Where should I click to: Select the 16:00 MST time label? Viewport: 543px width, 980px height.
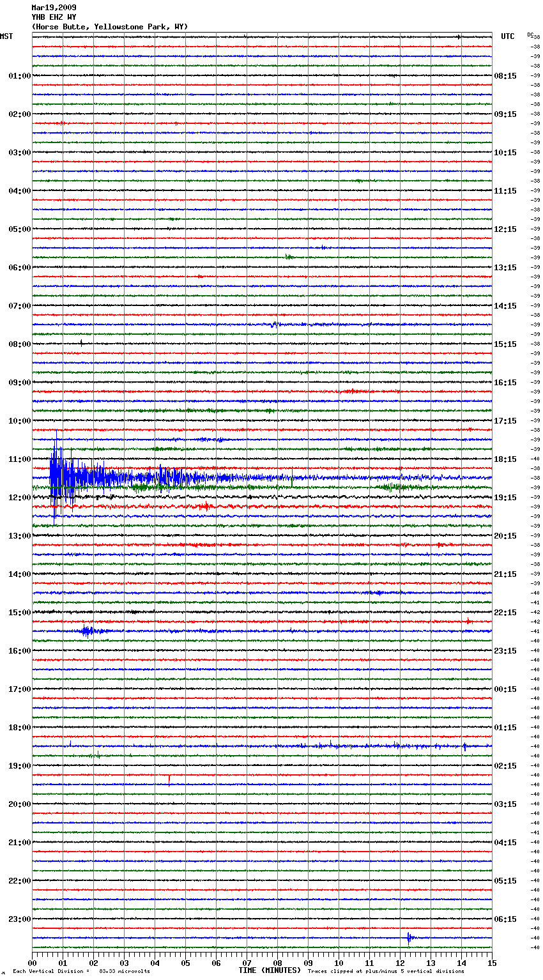(x=19, y=651)
